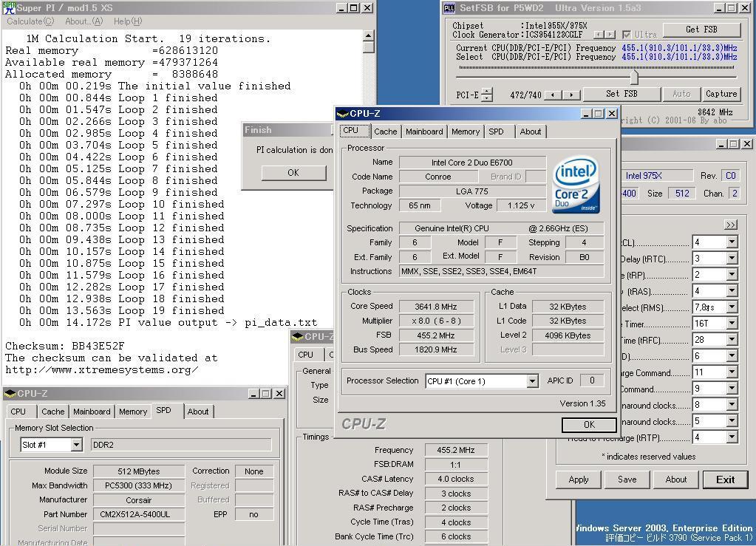
Task: Decrease the PCI-E spinner value in SetFSB
Action: [487, 98]
